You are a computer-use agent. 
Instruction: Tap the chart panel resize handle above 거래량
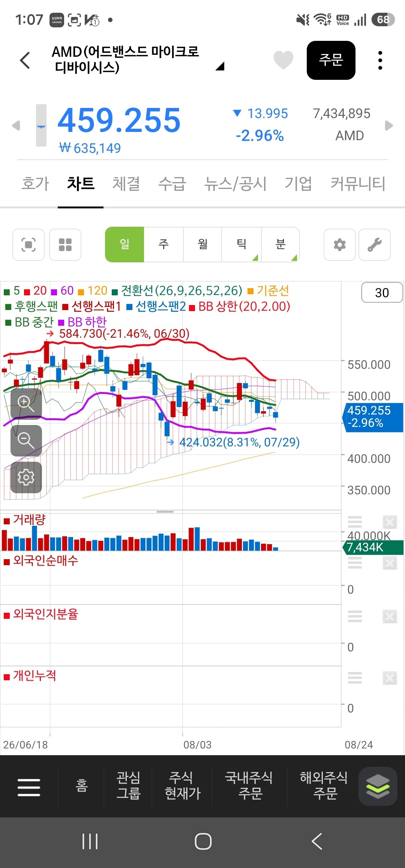[165, 512]
